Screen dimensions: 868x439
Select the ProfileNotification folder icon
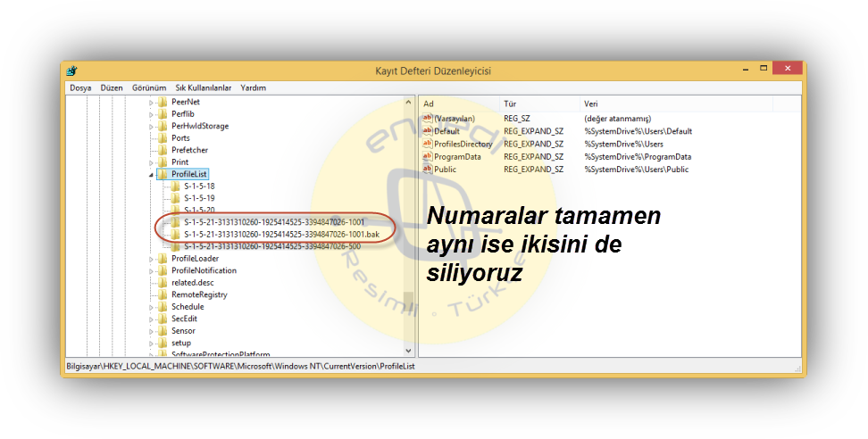(x=163, y=270)
